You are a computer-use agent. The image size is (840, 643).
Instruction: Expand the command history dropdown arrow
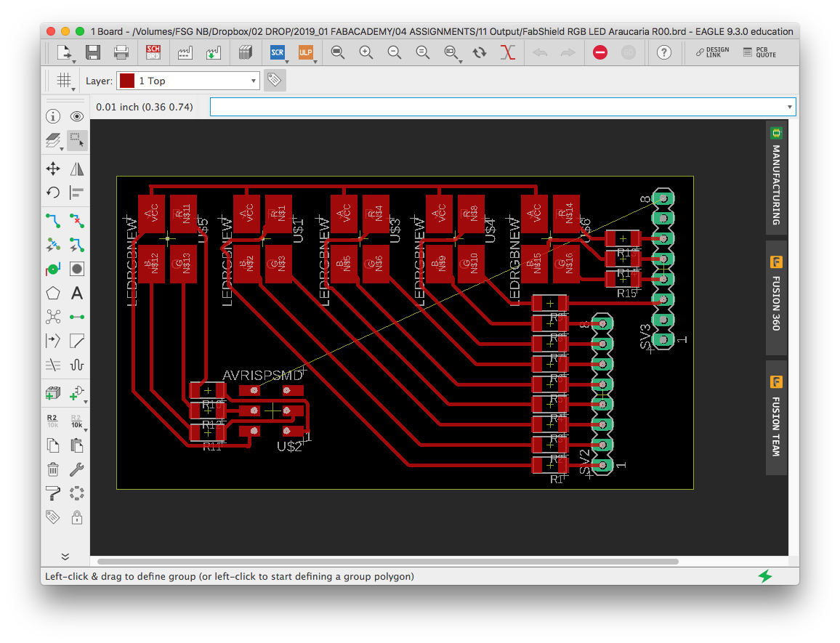click(790, 107)
